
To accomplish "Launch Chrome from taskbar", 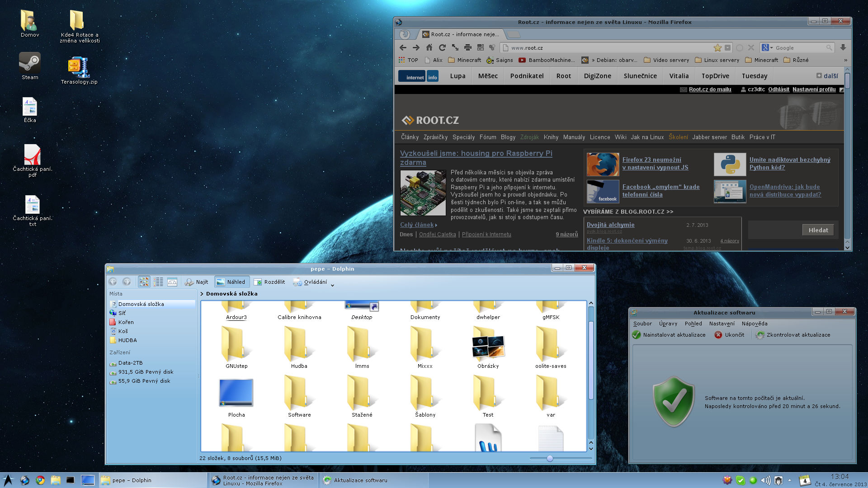I will (x=40, y=480).
